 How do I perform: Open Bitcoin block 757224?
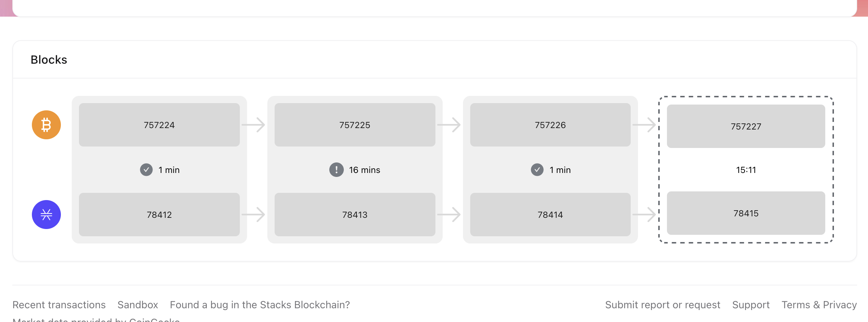(x=159, y=124)
